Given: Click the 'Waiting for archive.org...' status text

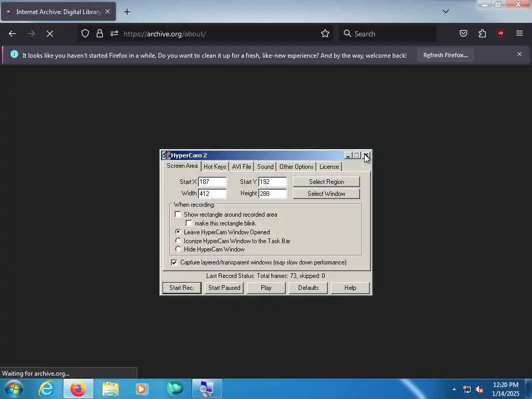Looking at the screenshot, I should (36, 374).
